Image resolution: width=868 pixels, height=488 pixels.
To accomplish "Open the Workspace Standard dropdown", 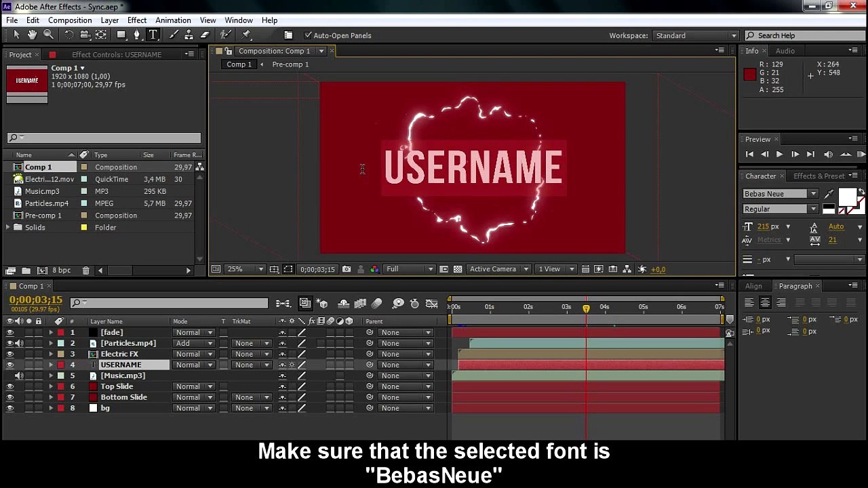I will (695, 35).
